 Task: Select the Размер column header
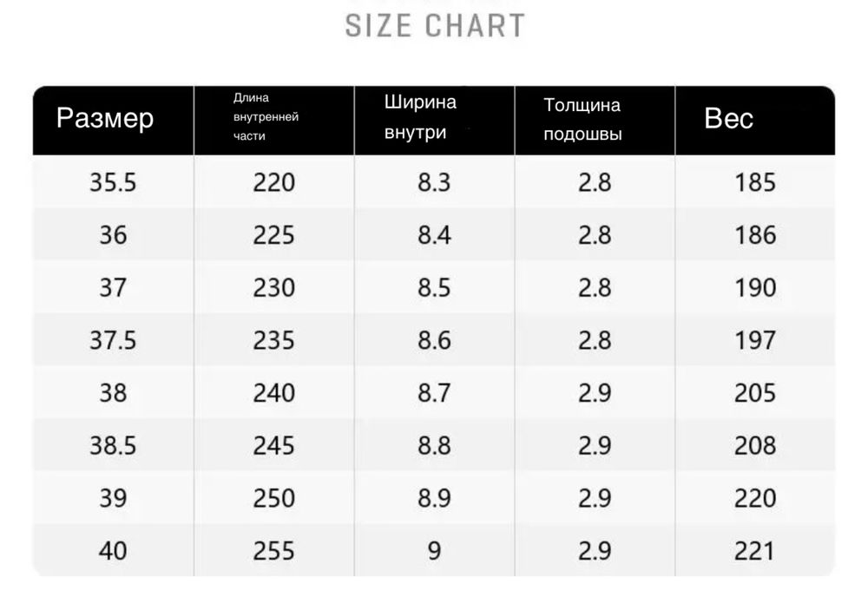point(105,118)
